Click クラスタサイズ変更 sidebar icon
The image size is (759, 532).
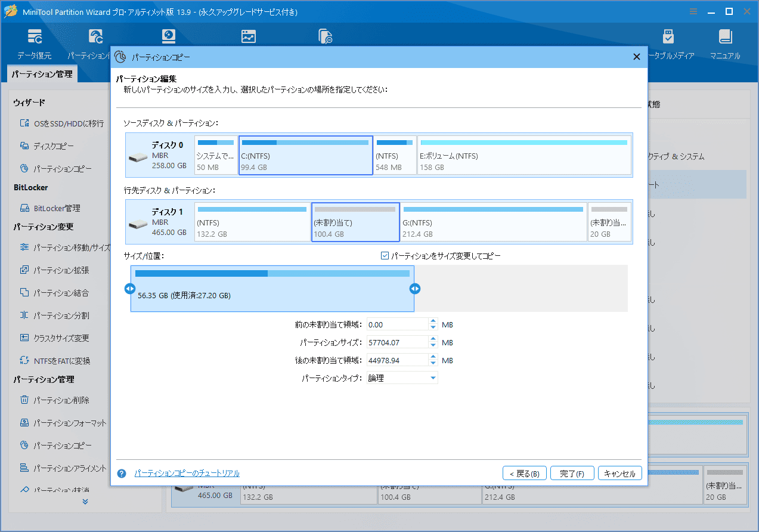(24, 338)
